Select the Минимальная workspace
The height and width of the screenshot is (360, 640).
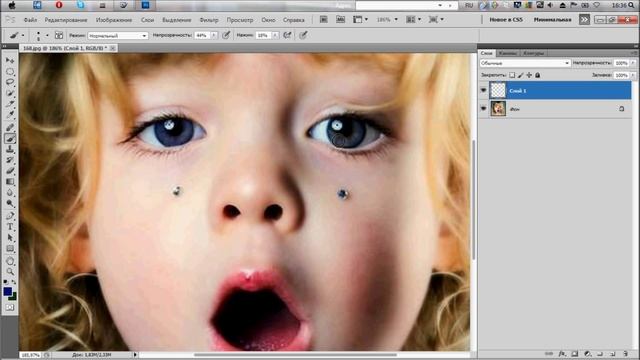click(552, 19)
